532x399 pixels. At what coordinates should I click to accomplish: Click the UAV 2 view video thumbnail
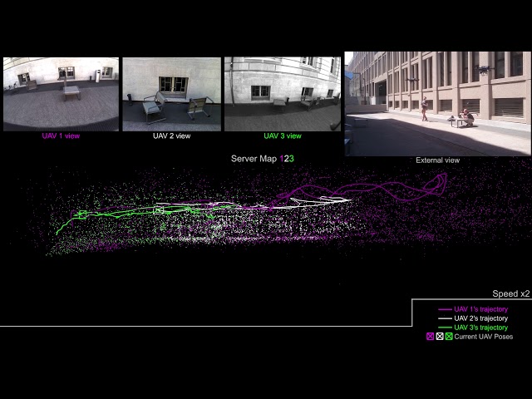pyautogui.click(x=172, y=94)
